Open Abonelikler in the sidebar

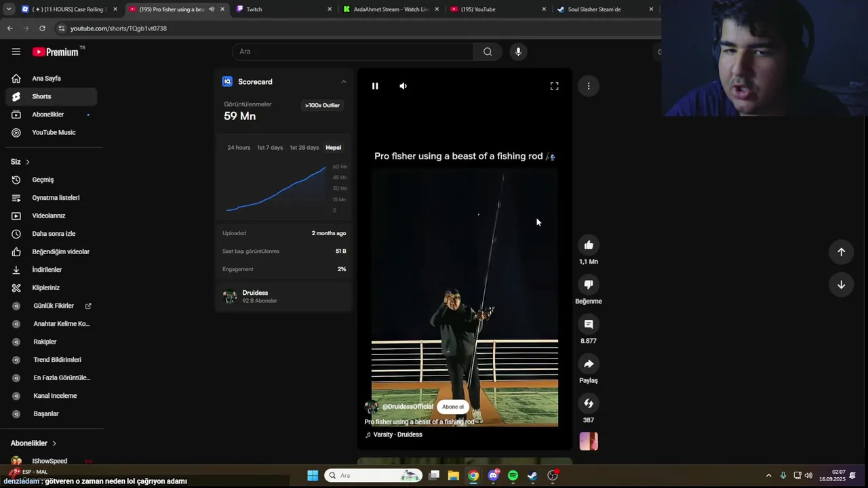pos(52,115)
